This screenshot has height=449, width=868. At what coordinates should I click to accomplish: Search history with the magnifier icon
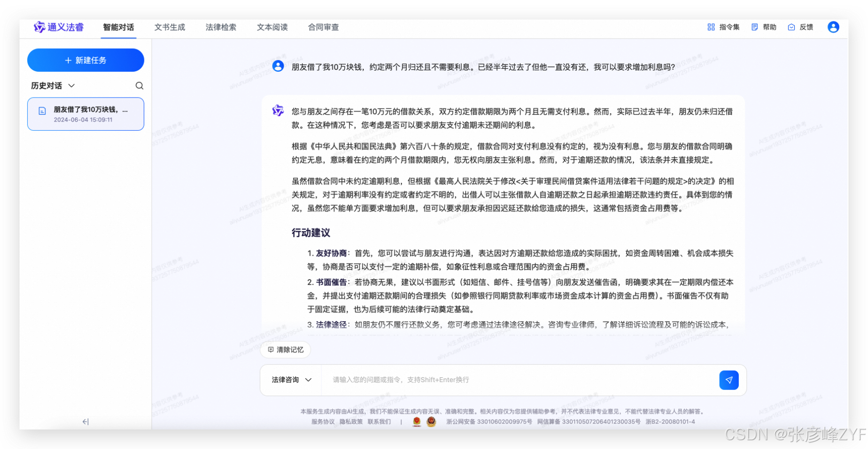pyautogui.click(x=139, y=86)
